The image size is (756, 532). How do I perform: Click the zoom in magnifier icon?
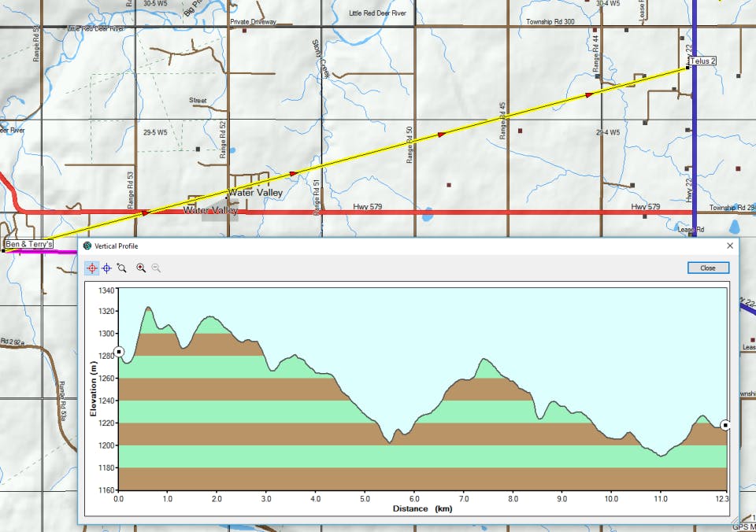click(x=141, y=268)
